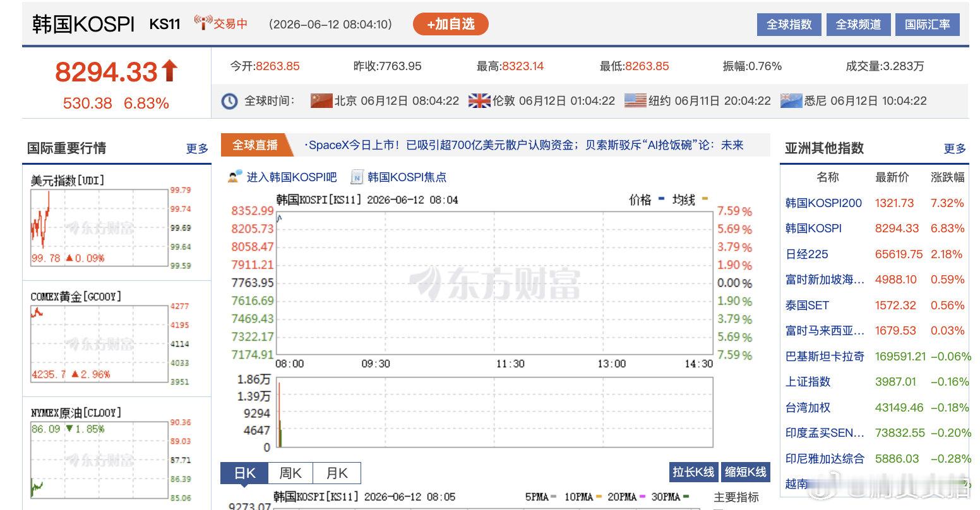The image size is (980, 510).
Task: Open the 富时马来西亚… index link
Action: click(825, 331)
